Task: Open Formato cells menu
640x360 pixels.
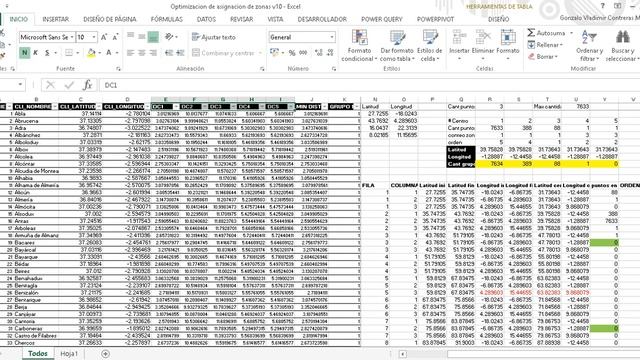Action: click(x=508, y=45)
